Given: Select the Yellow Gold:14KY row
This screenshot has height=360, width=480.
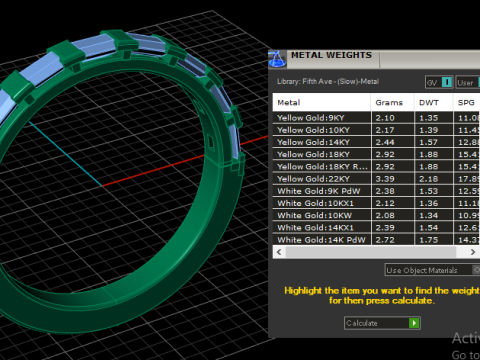Looking at the screenshot, I should point(376,142).
